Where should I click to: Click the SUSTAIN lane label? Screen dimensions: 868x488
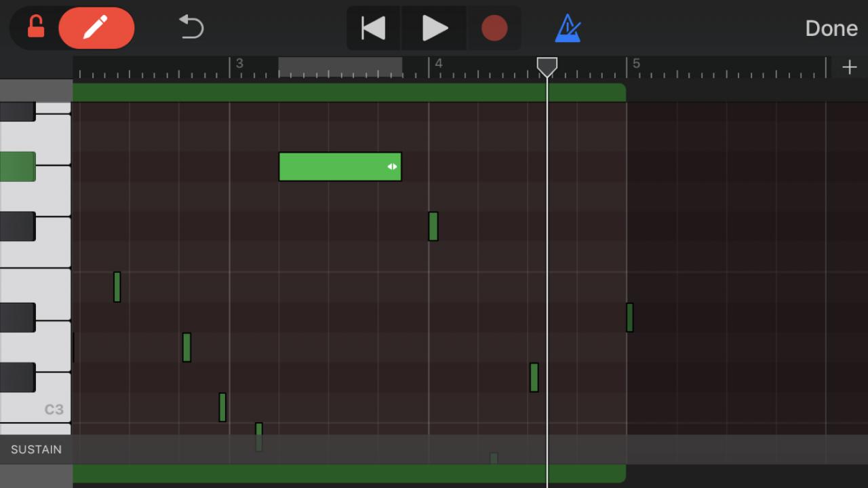[x=36, y=449]
